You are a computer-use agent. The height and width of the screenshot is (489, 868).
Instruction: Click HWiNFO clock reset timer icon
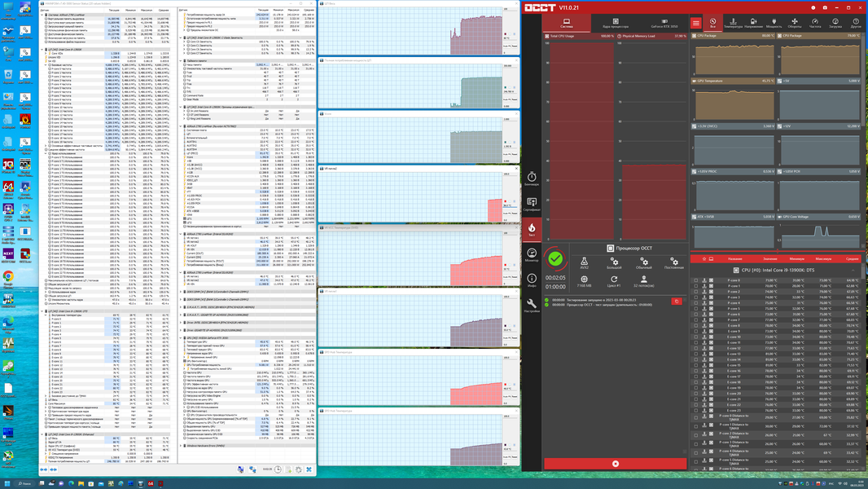click(278, 469)
